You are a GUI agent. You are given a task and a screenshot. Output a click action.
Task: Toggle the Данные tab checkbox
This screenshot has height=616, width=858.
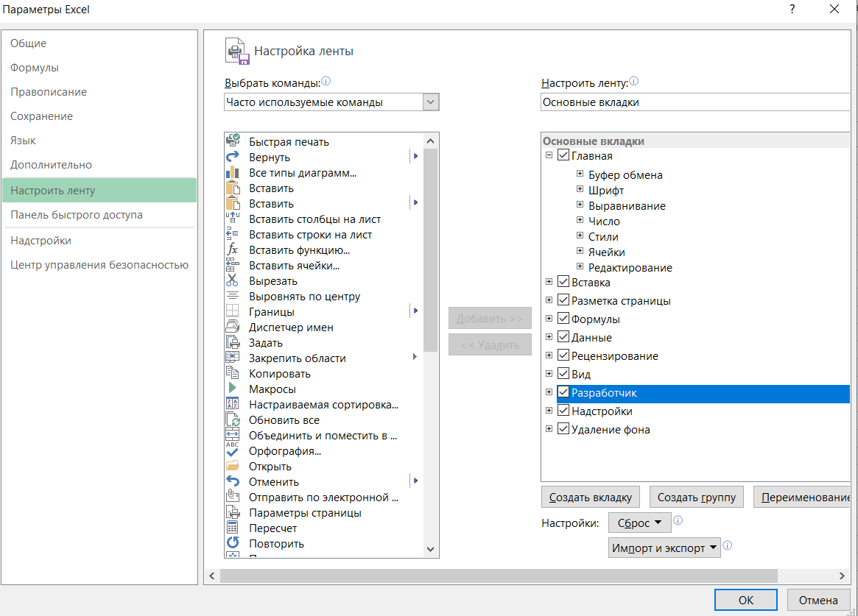tap(563, 336)
